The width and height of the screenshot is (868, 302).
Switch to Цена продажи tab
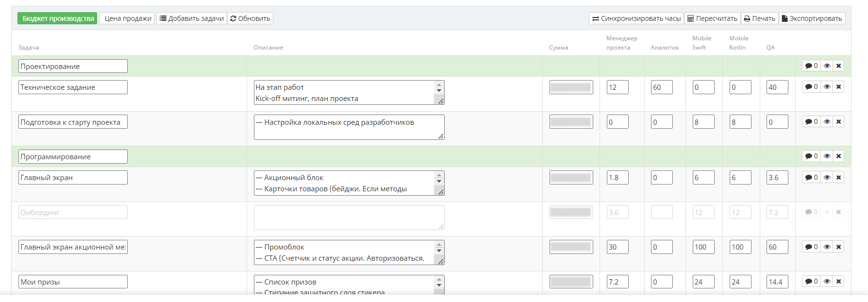[127, 18]
